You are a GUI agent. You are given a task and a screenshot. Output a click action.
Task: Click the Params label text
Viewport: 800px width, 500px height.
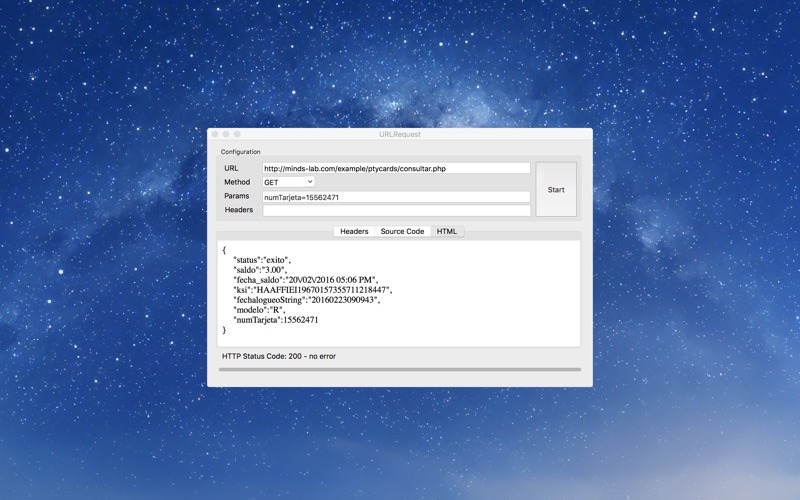click(x=237, y=197)
